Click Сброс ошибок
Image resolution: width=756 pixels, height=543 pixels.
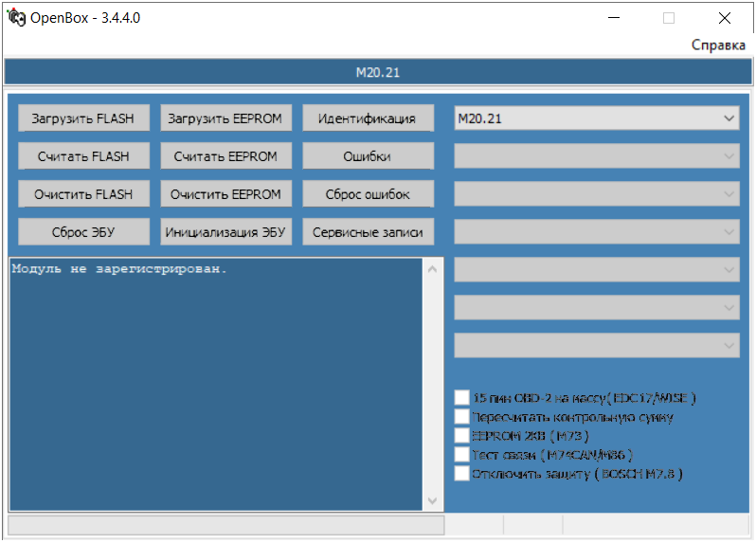click(x=368, y=194)
